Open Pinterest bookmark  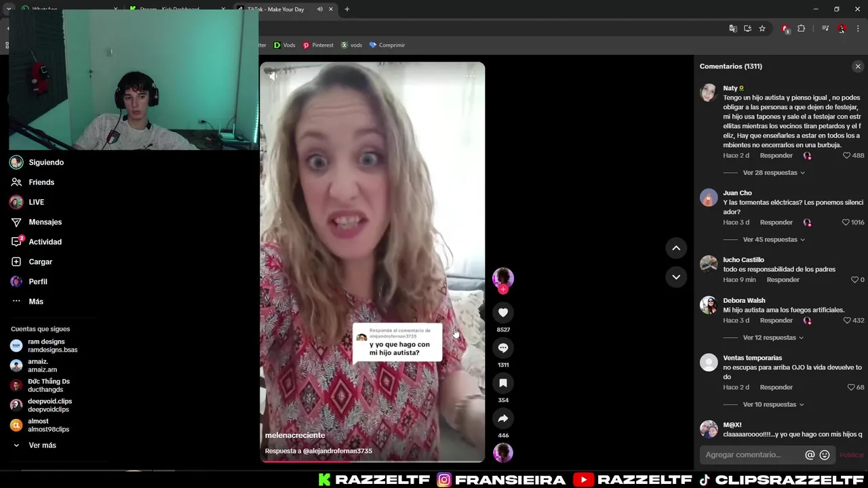pos(318,45)
